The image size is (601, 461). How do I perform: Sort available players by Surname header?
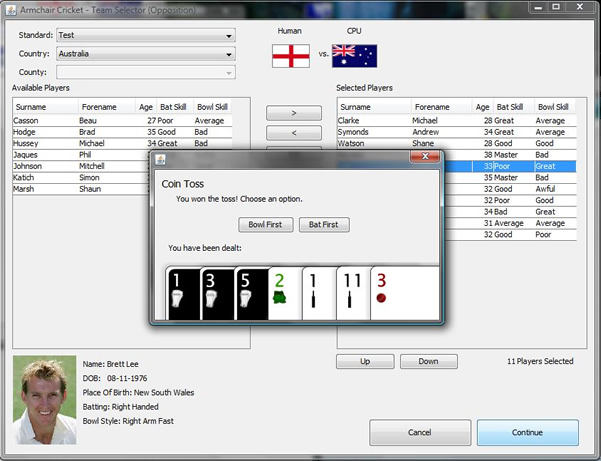pos(46,107)
